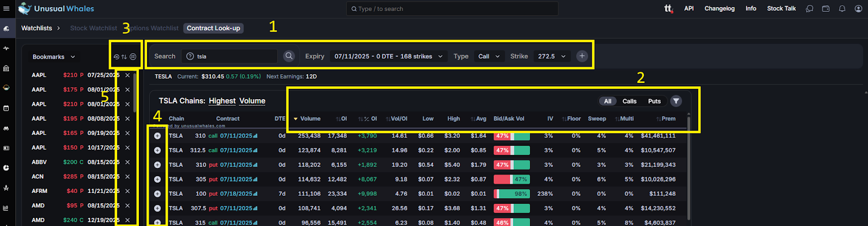Select the Puts filter toggle
Image resolution: width=868 pixels, height=226 pixels.
click(x=654, y=101)
